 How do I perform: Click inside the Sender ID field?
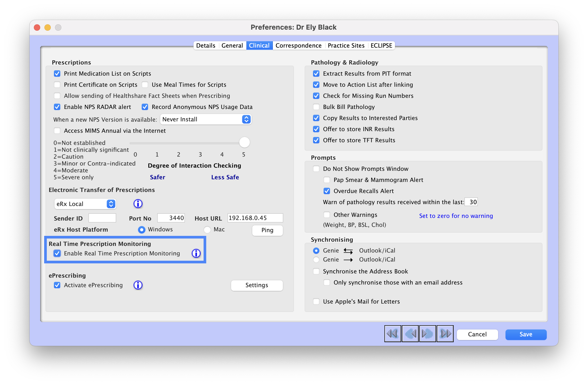click(102, 218)
